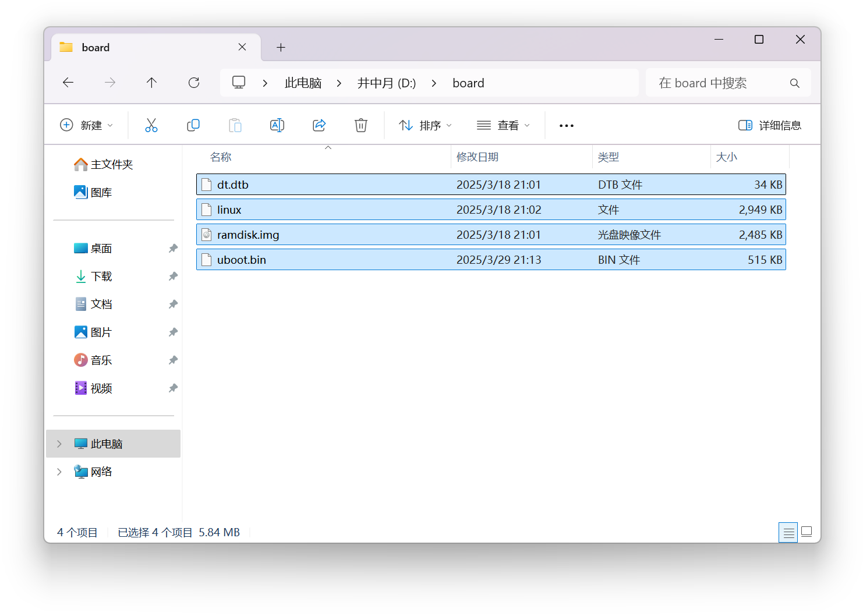Rename the selected item

pyautogui.click(x=277, y=125)
